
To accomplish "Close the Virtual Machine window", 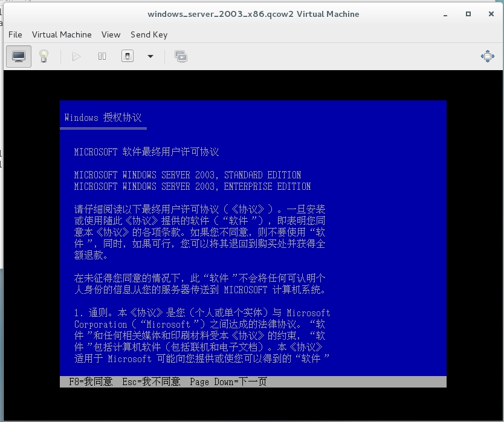I will [x=491, y=14].
